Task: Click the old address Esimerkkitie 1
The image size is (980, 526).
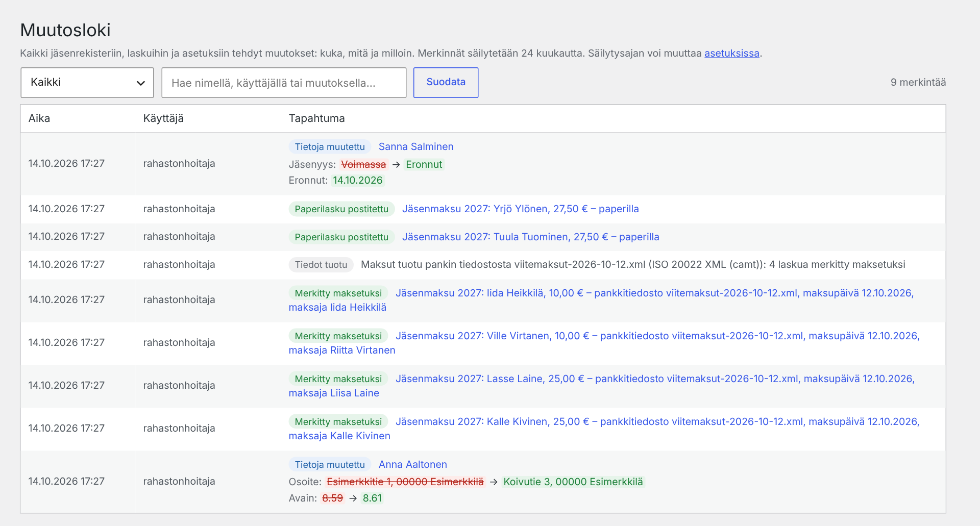Action: point(405,482)
